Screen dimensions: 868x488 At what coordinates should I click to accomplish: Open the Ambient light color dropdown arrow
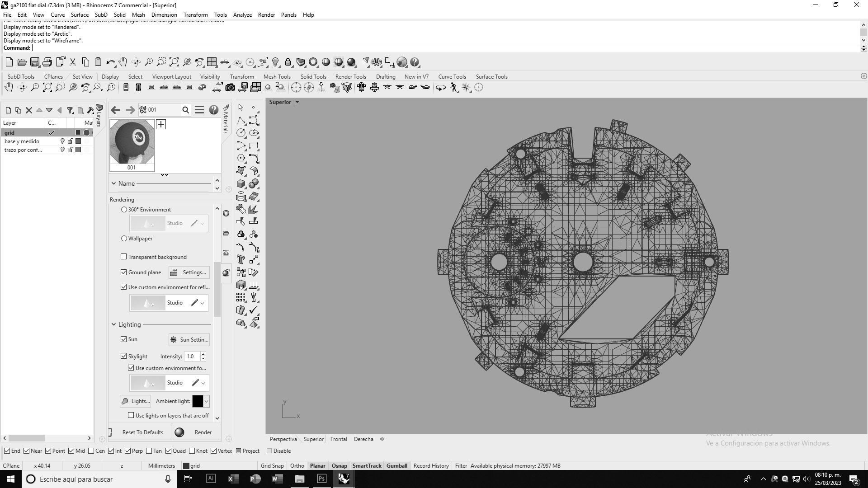pos(207,401)
